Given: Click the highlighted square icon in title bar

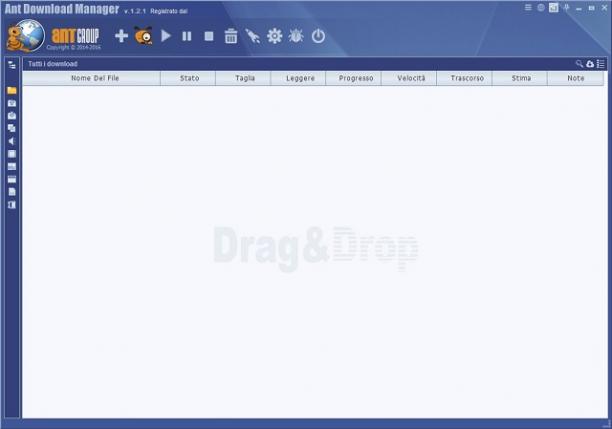Looking at the screenshot, I should [x=553, y=7].
